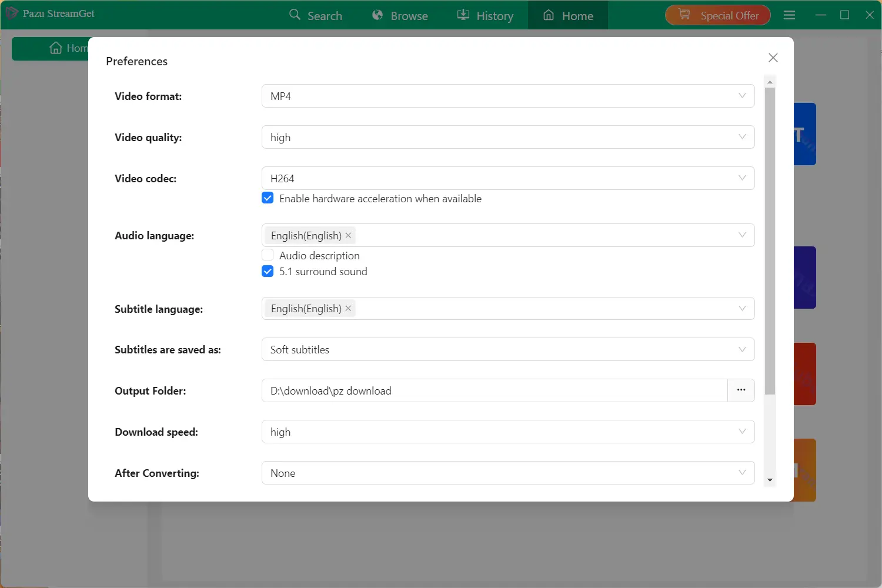This screenshot has height=588, width=882.
Task: Click the Output Folder path field
Action: coord(495,390)
